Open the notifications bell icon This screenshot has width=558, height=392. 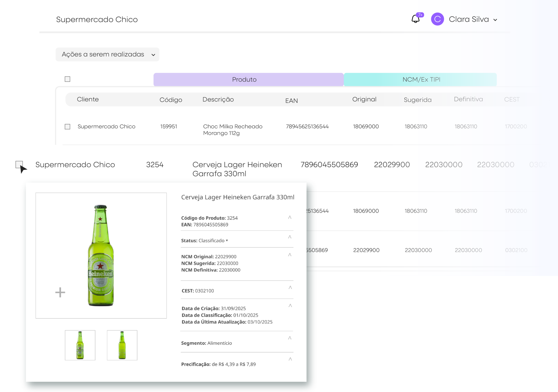[416, 19]
